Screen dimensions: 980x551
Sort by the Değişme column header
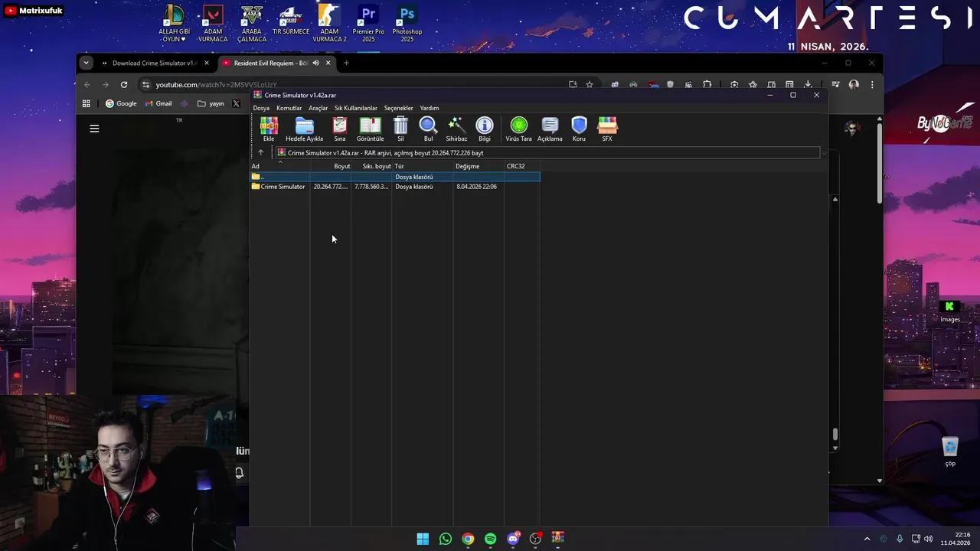pos(479,166)
